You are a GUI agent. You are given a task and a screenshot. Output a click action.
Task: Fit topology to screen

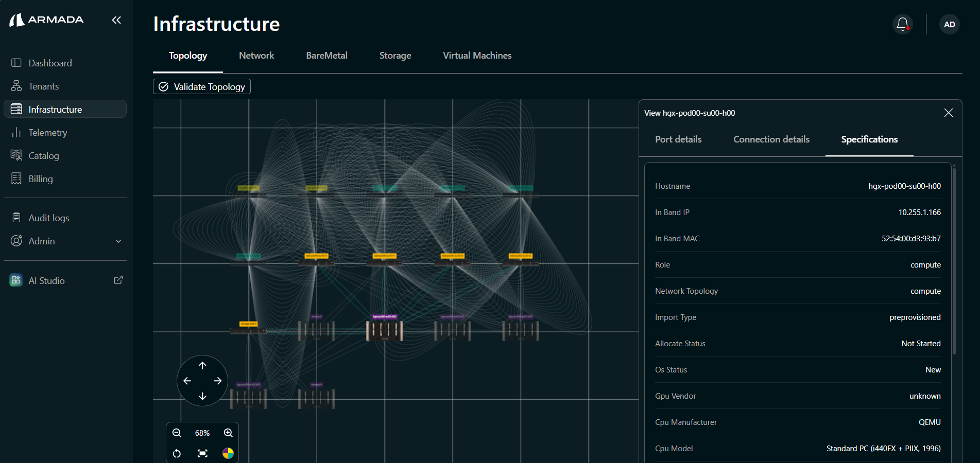click(202, 453)
